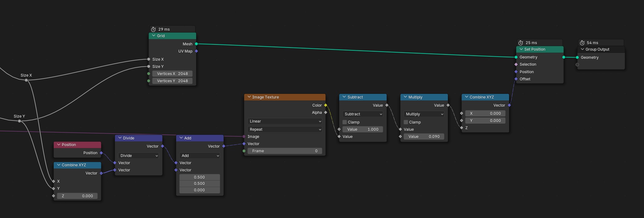644x218 pixels.
Task: Open the Add operation dropdown
Action: point(200,156)
